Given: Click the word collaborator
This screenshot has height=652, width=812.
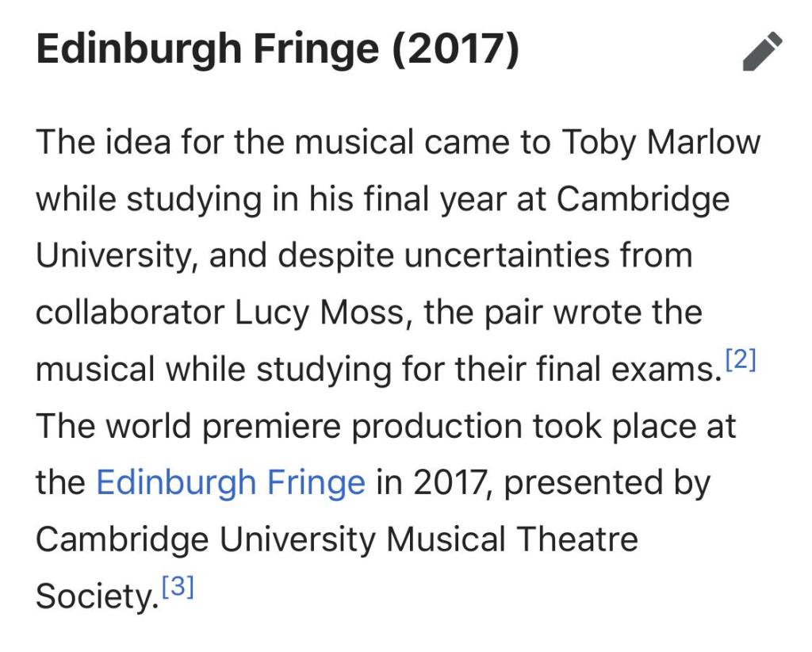Looking at the screenshot, I should point(130,313).
